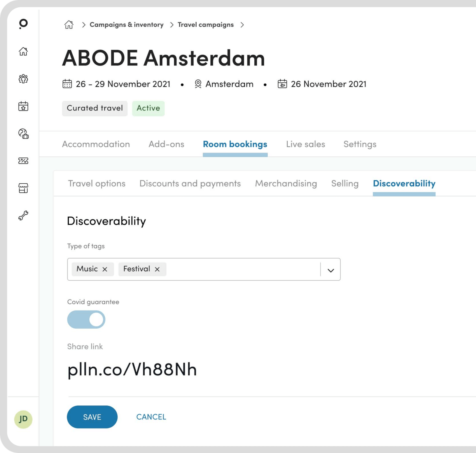Open the Home icon in sidebar
Viewport: 476px width, 453px height.
pyautogui.click(x=23, y=51)
